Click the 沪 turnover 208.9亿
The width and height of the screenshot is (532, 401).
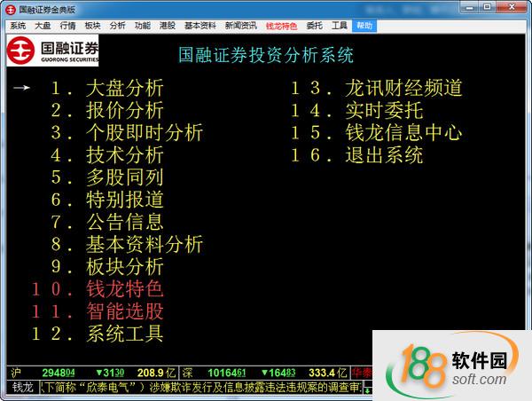pyautogui.click(x=156, y=373)
